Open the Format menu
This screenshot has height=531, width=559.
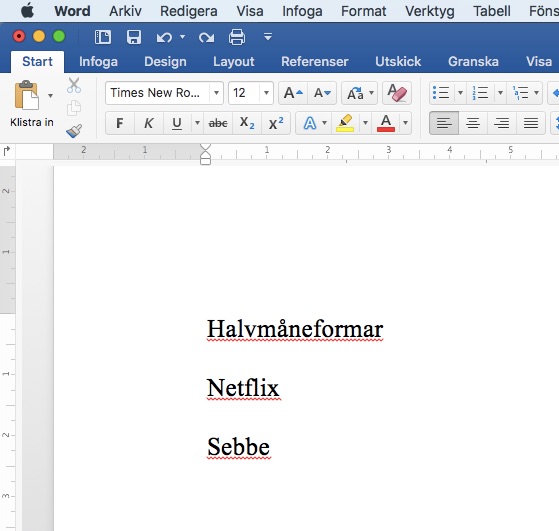tap(363, 11)
